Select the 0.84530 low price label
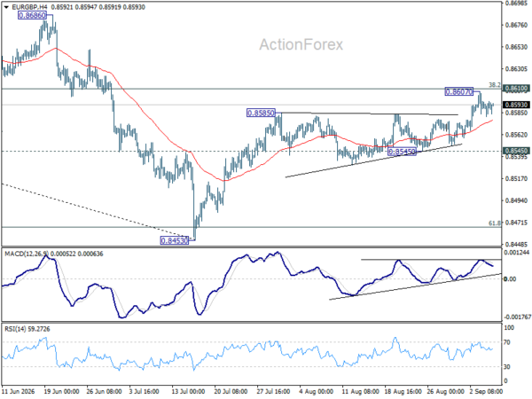Viewport: 532px width, 399px height. tap(174, 240)
